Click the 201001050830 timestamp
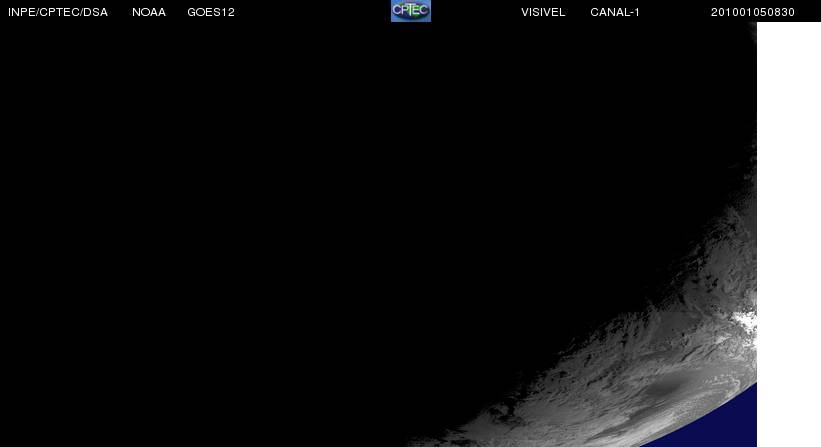 pyautogui.click(x=753, y=12)
